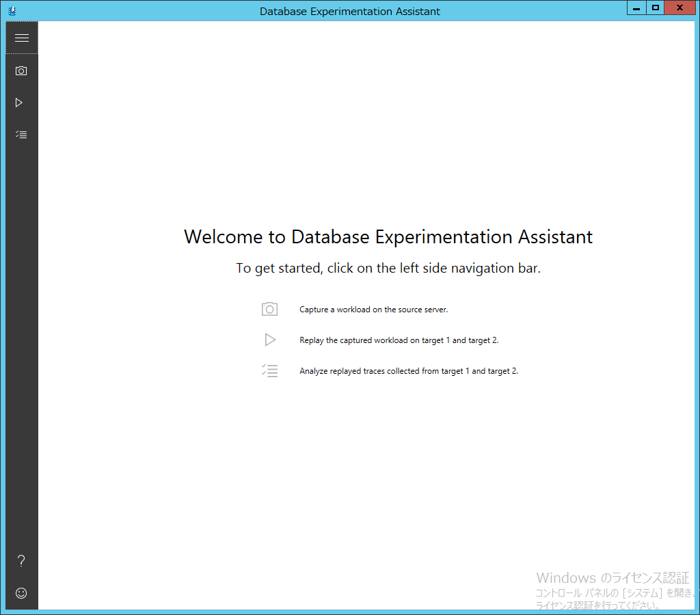700x615 pixels.
Task: Open Capture workload from sidebar camera icon
Action: click(x=21, y=70)
